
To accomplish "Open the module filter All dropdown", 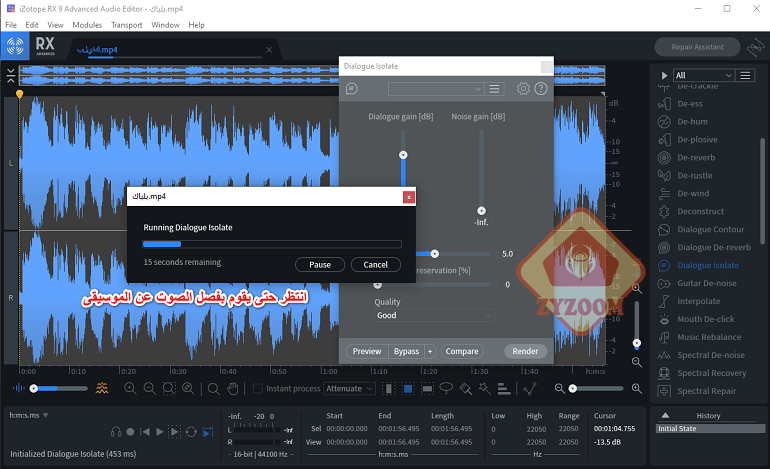I will point(703,75).
